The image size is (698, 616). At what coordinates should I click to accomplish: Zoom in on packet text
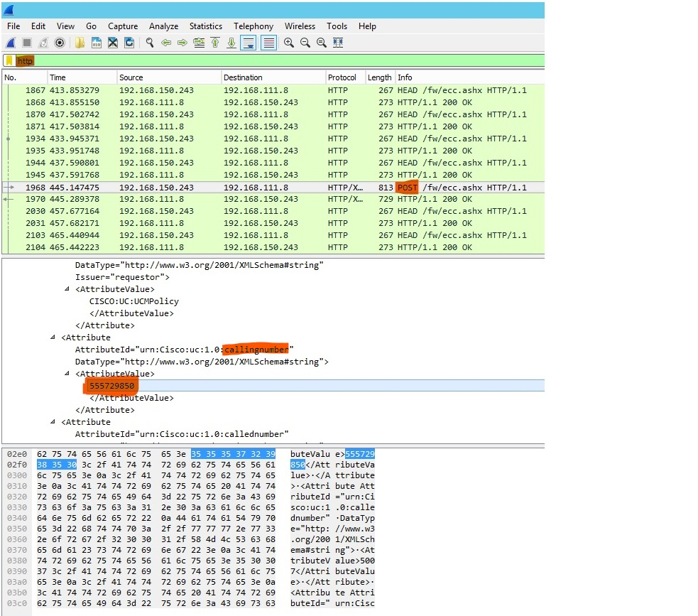[288, 43]
